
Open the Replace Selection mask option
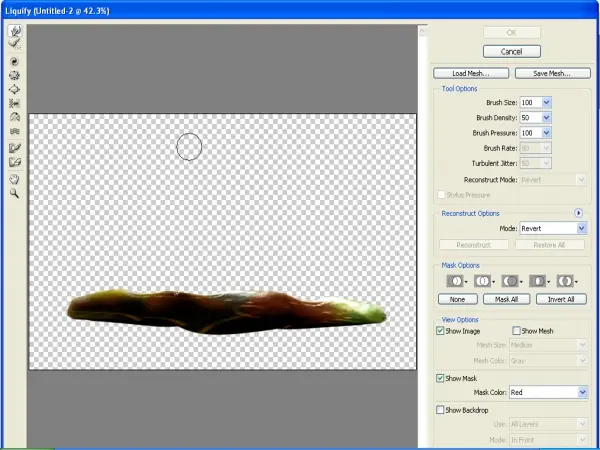pyautogui.click(x=457, y=281)
